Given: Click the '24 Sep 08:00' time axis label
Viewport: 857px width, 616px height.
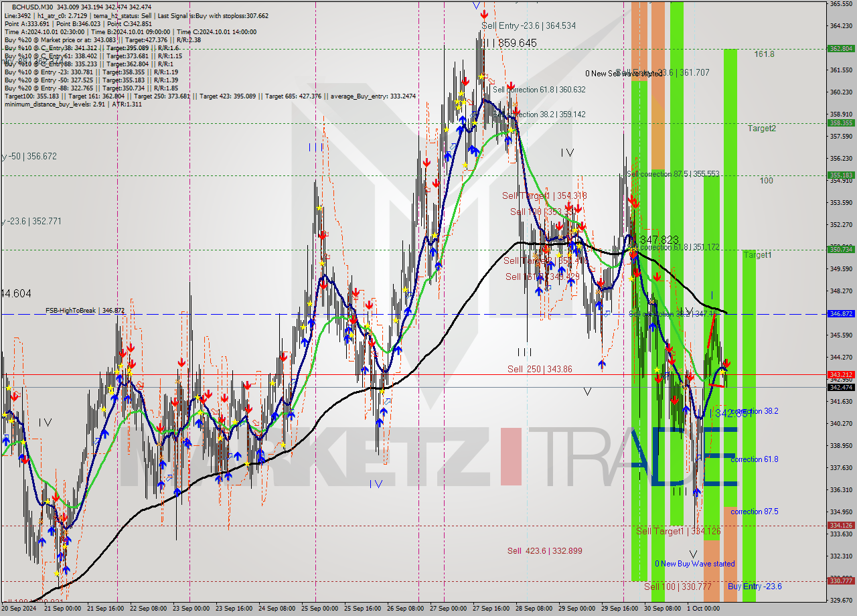Looking at the screenshot, I should pyautogui.click(x=277, y=609).
